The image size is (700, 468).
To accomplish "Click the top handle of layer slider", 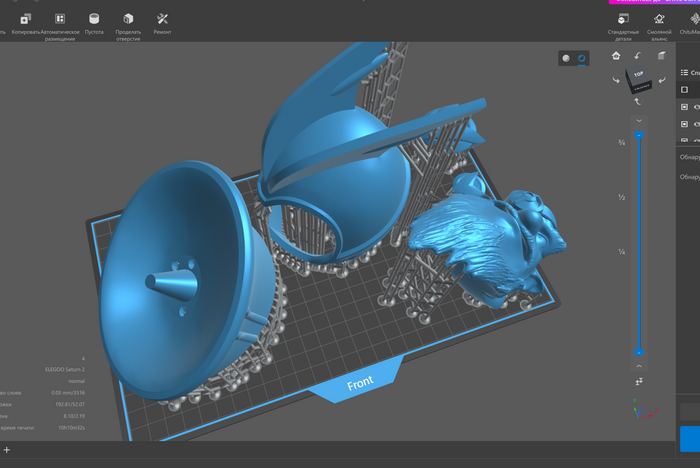I will point(638,133).
